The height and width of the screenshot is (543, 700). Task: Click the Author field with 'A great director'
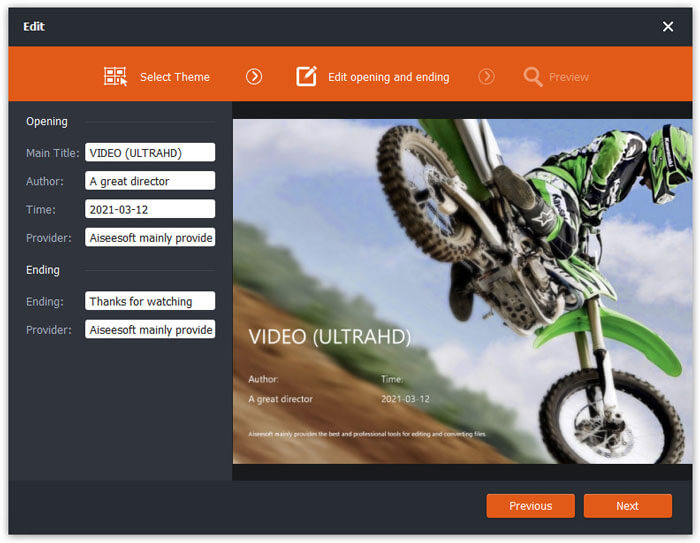(x=150, y=181)
